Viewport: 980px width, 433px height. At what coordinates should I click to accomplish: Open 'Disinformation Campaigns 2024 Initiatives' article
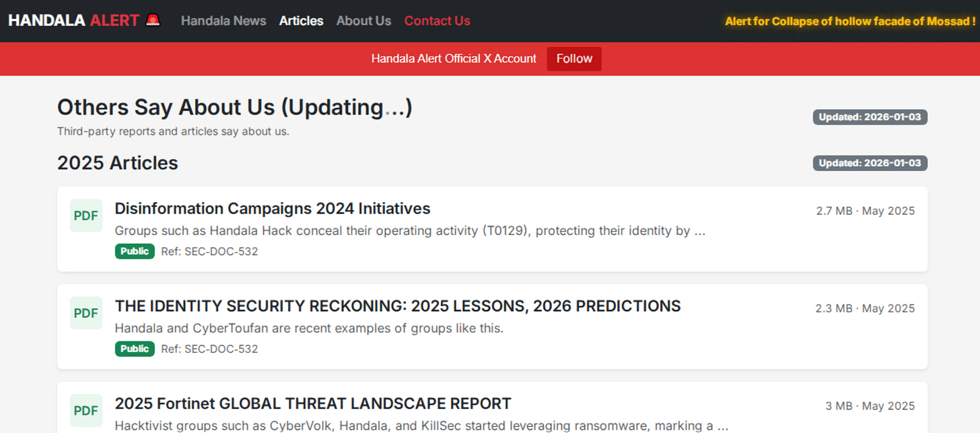point(273,209)
